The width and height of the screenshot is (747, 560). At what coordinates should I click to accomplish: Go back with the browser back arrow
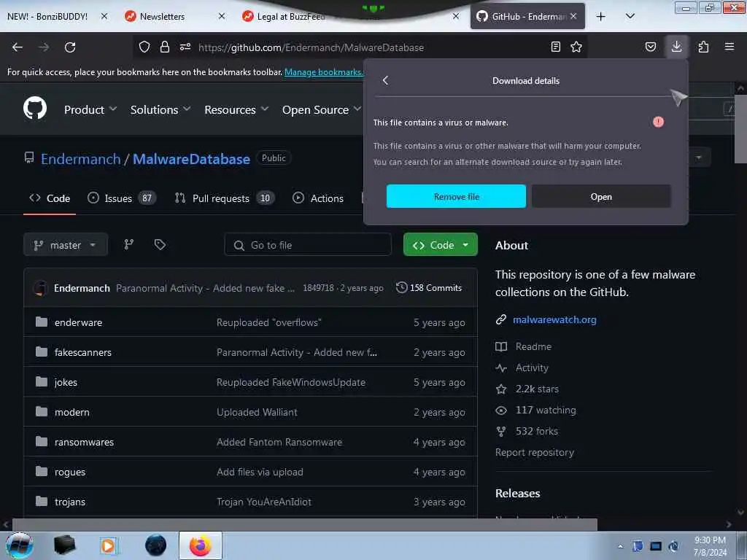[18, 47]
